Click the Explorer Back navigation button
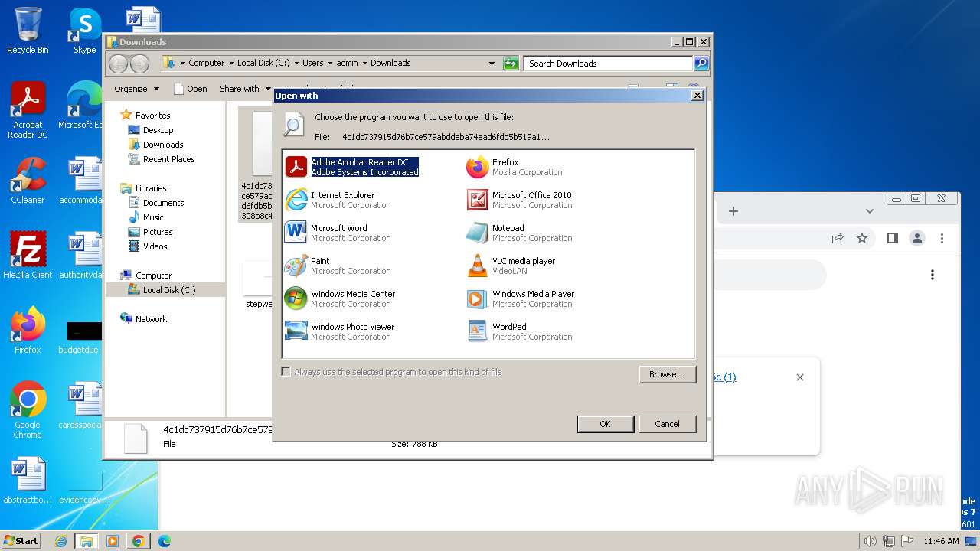 click(119, 64)
